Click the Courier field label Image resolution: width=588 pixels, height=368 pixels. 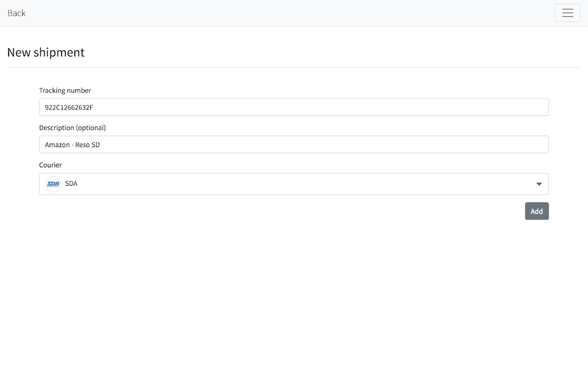click(50, 165)
